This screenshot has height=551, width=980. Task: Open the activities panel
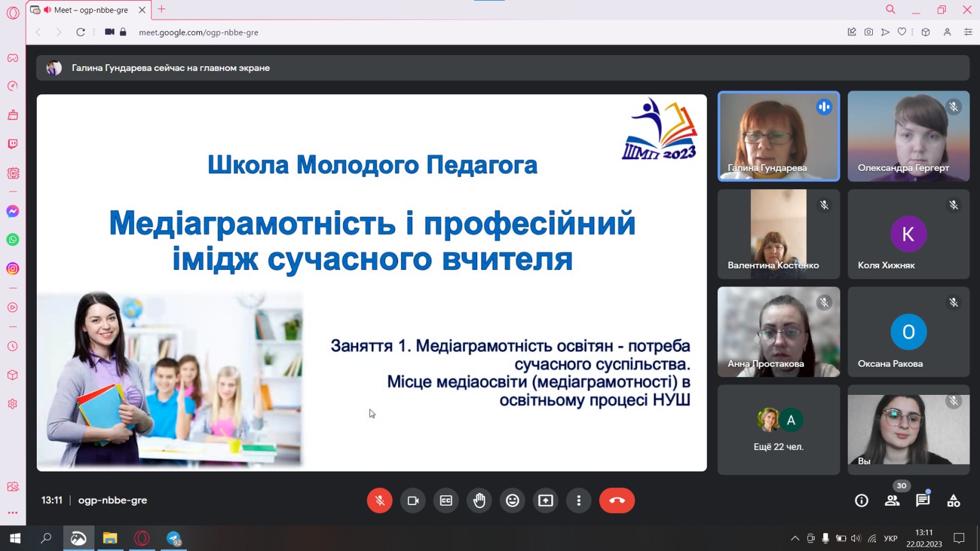tap(954, 501)
